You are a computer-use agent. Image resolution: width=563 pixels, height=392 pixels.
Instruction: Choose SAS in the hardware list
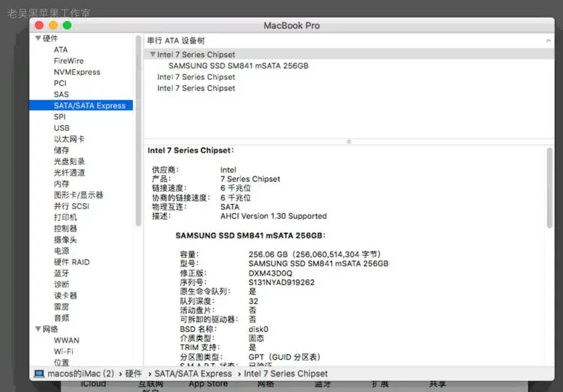click(61, 94)
